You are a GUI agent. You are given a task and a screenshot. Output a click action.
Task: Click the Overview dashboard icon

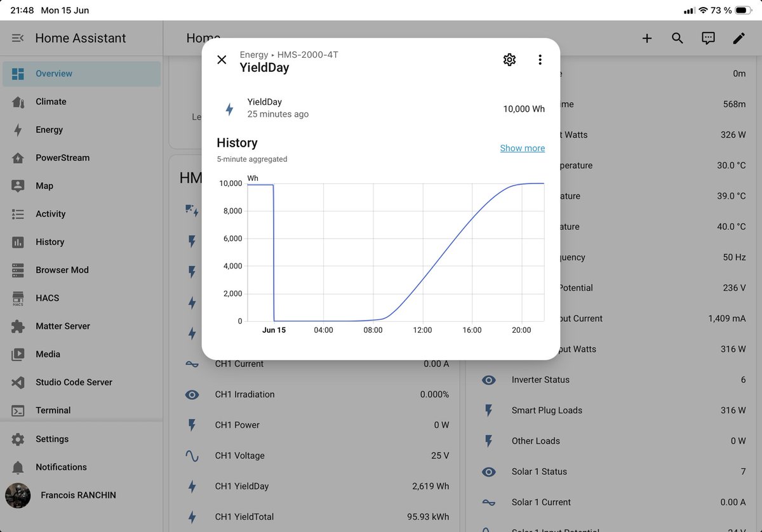click(18, 74)
